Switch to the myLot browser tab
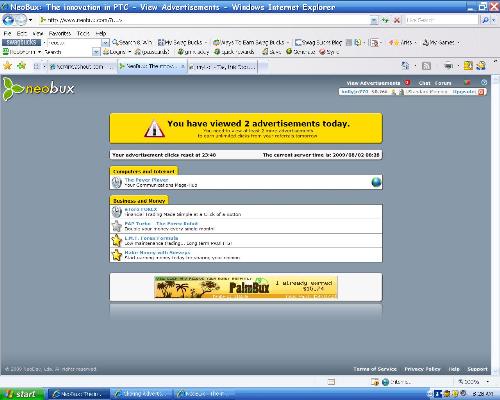Screen dimensions: 500x400 pyautogui.click(x=222, y=67)
